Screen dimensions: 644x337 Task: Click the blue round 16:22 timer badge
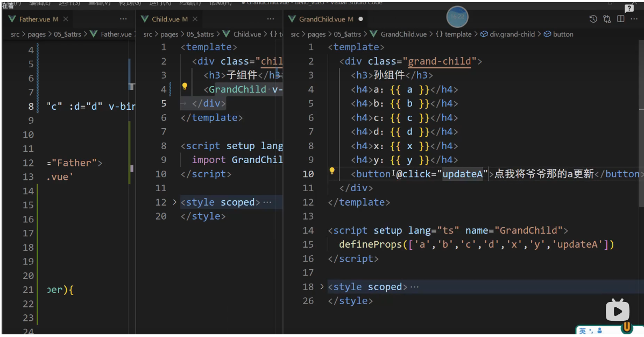tap(457, 17)
